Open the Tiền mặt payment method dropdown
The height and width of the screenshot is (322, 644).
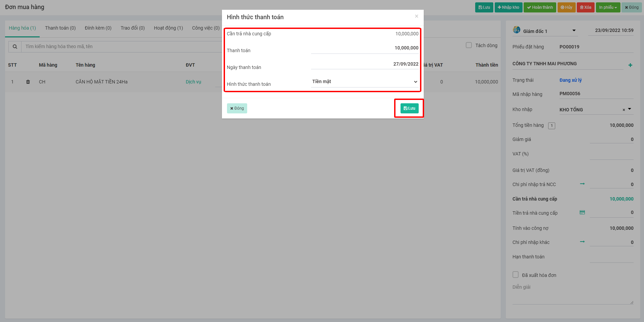365,82
